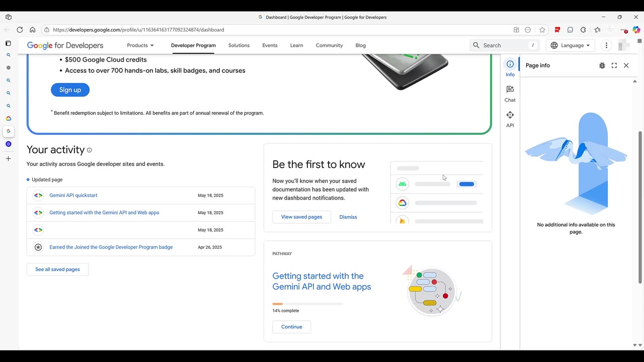Click the address bar chat bubble icon
The width and height of the screenshot is (644, 362).
[528, 30]
